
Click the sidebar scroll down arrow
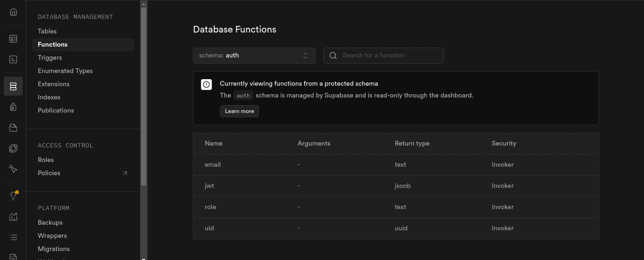[144, 258]
